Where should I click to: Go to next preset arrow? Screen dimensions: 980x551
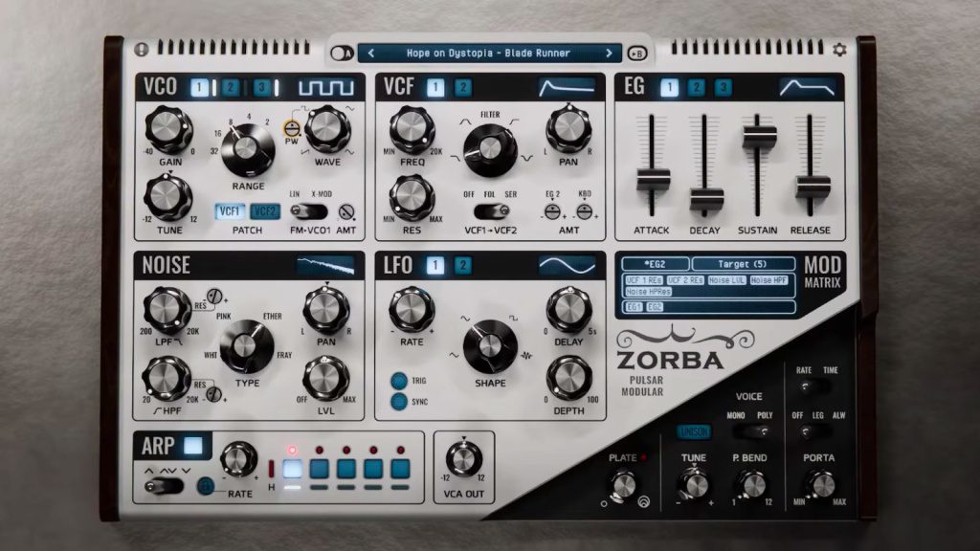click(x=609, y=54)
